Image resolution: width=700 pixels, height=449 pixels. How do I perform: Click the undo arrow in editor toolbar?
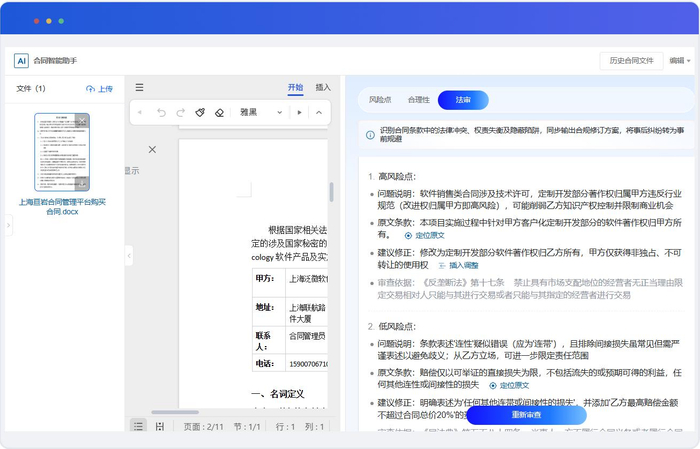[162, 113]
